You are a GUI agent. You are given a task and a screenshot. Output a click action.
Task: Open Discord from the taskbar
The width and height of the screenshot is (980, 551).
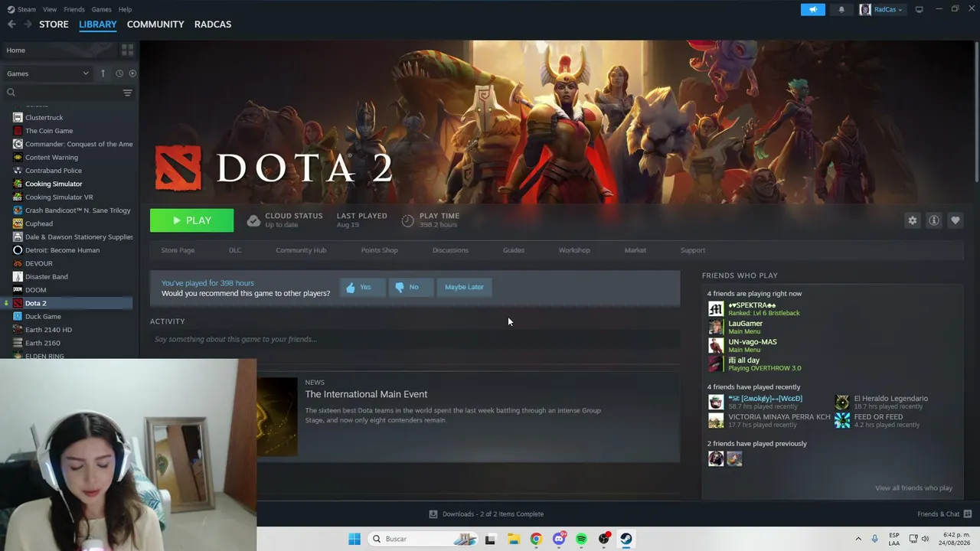point(559,539)
